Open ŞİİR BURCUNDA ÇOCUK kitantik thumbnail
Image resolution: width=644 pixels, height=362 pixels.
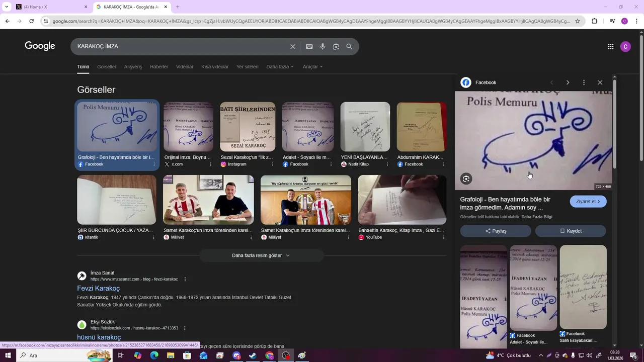point(117,200)
